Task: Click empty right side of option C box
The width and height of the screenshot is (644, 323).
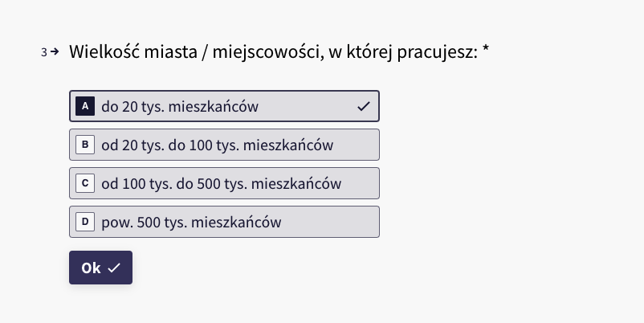Action: point(360,183)
